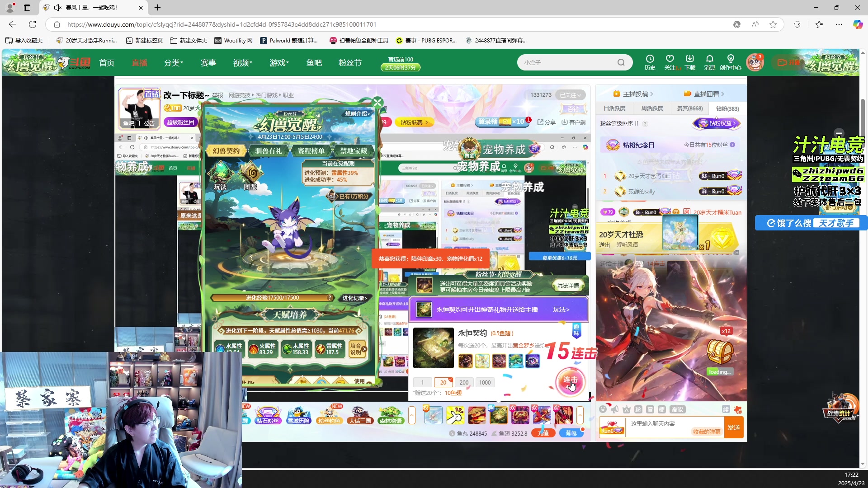Close the 幻兽觉醒 event popup

[x=377, y=102]
